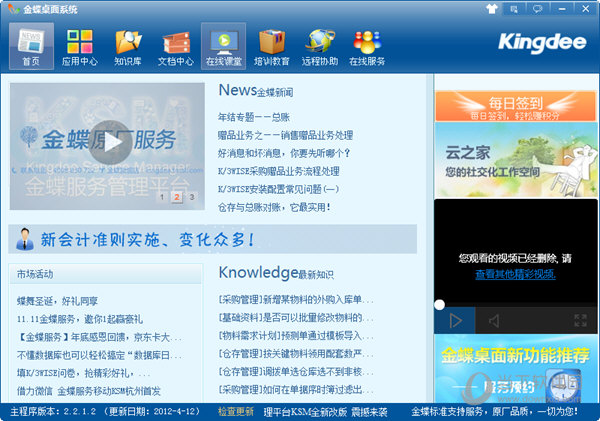Screen dimensions: 600x421
Task: Click the Knowledge最新知识 heading
Action: click(x=276, y=273)
